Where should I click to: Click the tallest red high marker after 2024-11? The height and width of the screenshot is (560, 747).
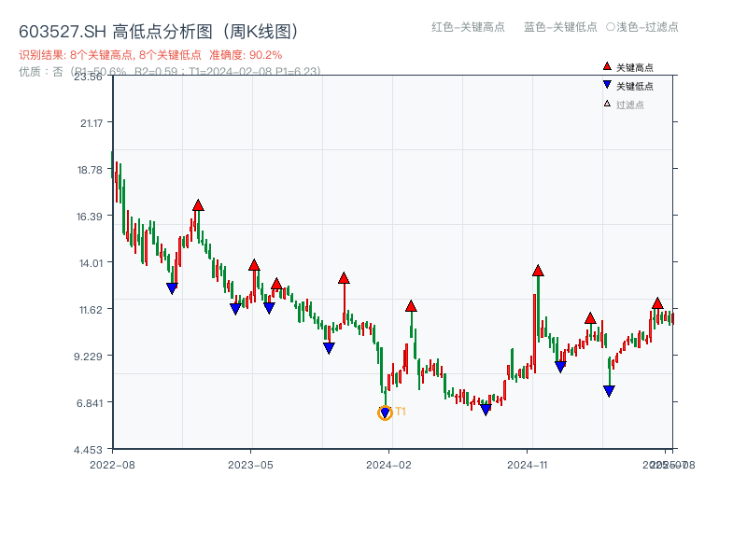[x=538, y=271]
